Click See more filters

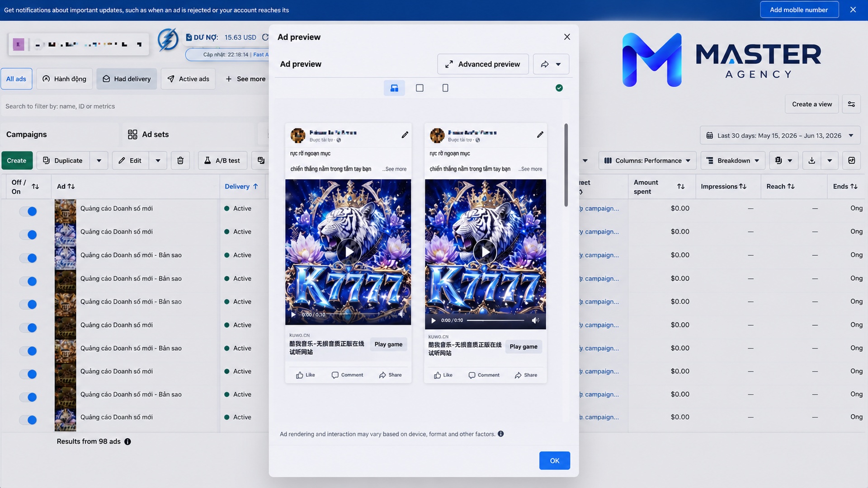coord(245,79)
